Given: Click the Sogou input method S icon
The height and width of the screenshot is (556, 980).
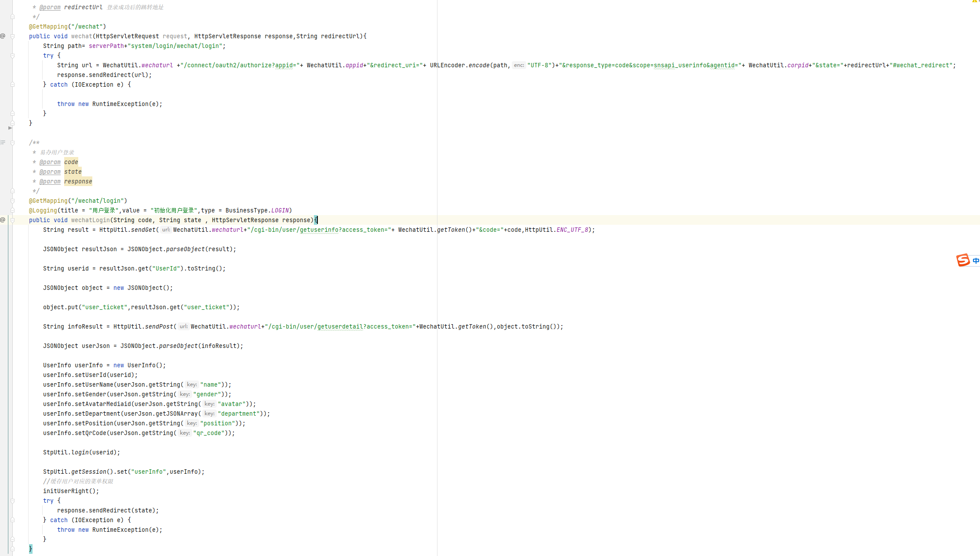Looking at the screenshot, I should click(963, 260).
